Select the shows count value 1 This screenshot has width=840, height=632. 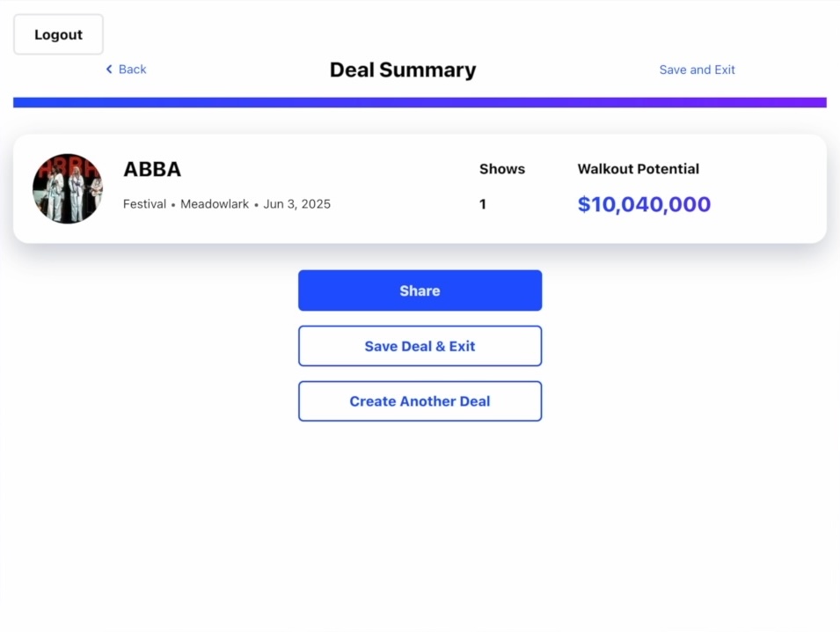[x=483, y=204]
